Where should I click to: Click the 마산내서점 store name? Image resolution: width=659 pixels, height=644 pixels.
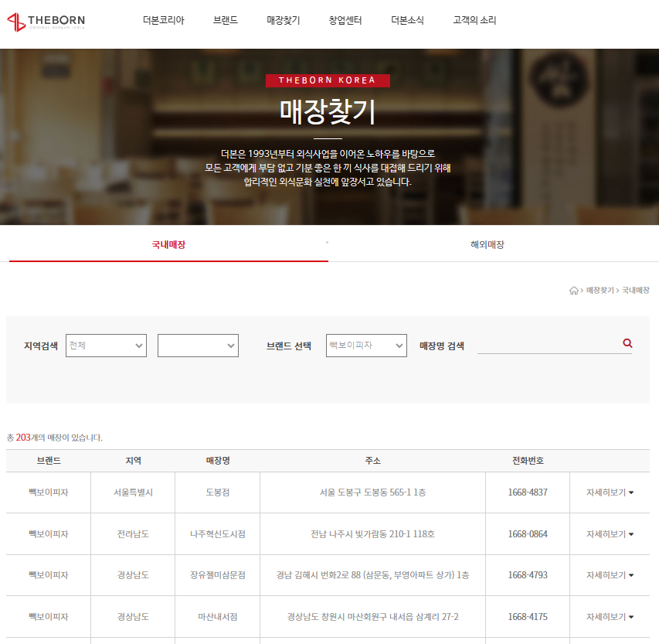coord(218,617)
